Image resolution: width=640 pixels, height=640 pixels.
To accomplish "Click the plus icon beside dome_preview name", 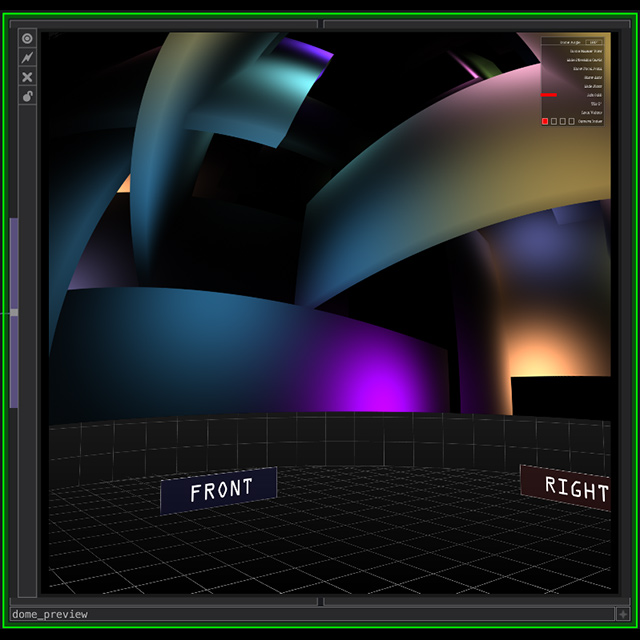I will coord(623,614).
